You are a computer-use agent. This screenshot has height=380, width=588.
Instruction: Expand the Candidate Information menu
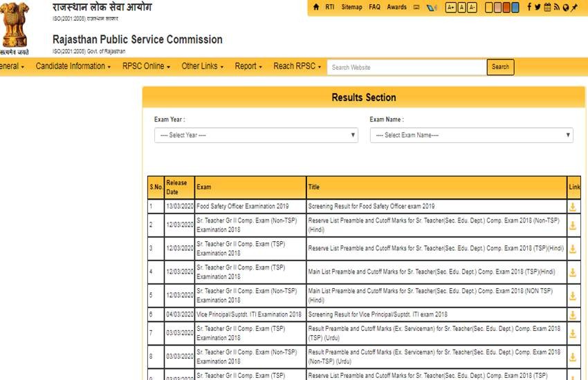73,66
